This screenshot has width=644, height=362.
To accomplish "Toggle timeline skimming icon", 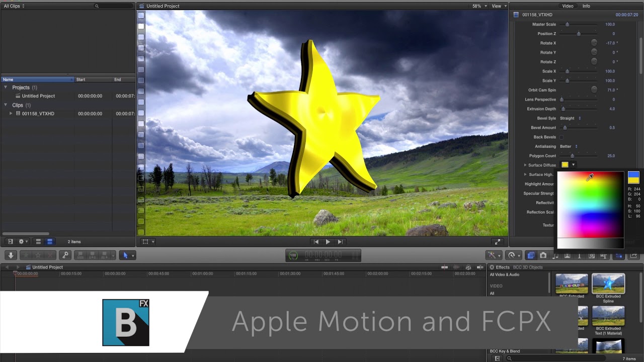I will point(444,267).
